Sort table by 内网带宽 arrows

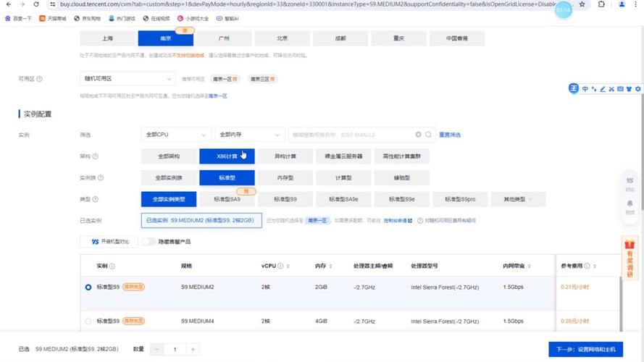[529, 266]
